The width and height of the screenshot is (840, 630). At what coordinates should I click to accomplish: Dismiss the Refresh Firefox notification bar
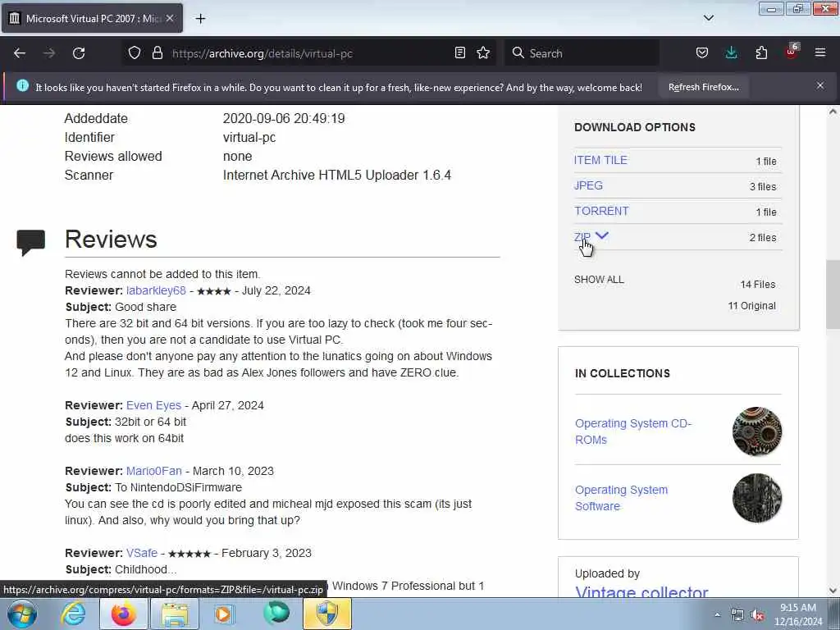tap(820, 85)
